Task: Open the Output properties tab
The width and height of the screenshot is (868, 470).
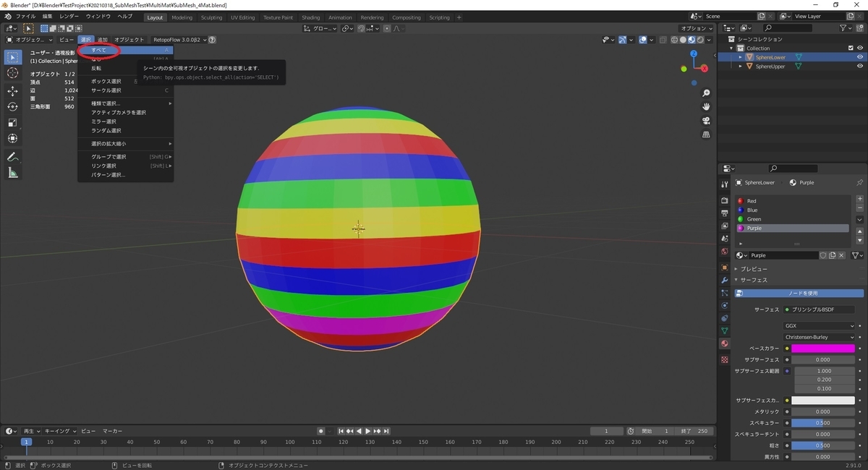Action: [725, 213]
